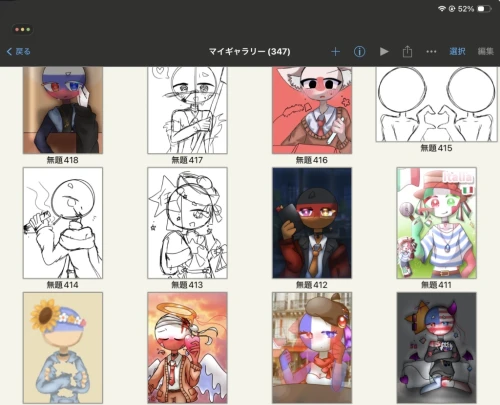Open grey devil-horn artwork thumbnail
Viewport: 500px width, 405px height.
click(x=436, y=348)
